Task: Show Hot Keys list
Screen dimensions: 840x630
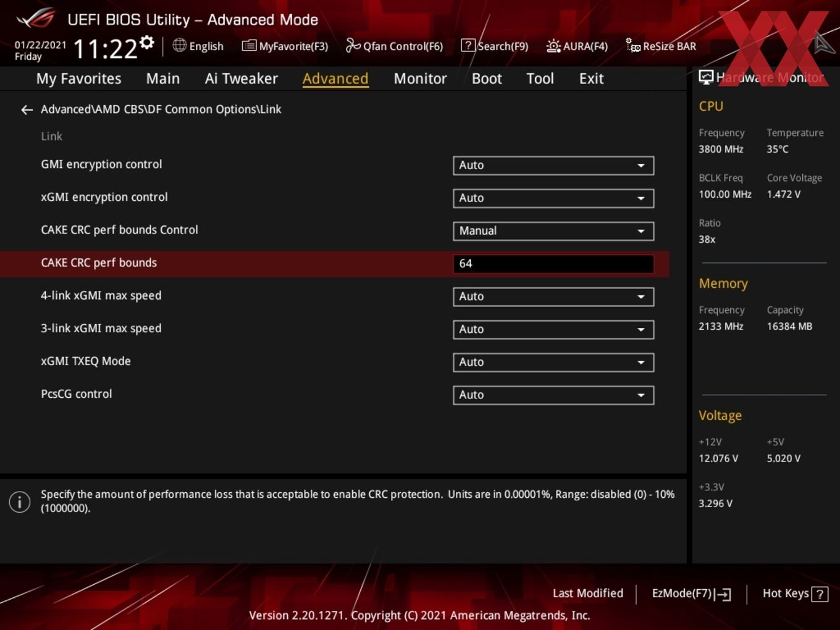Action: tap(786, 594)
